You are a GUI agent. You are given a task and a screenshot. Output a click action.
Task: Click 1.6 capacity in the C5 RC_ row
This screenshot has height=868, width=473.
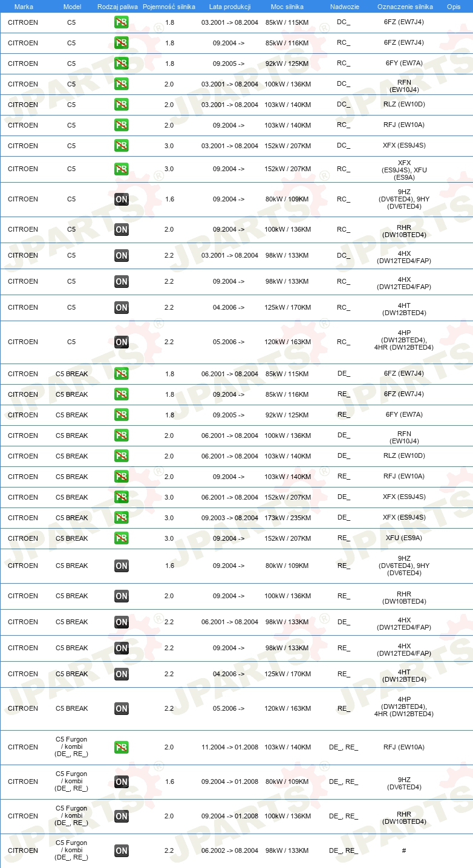coord(169,199)
